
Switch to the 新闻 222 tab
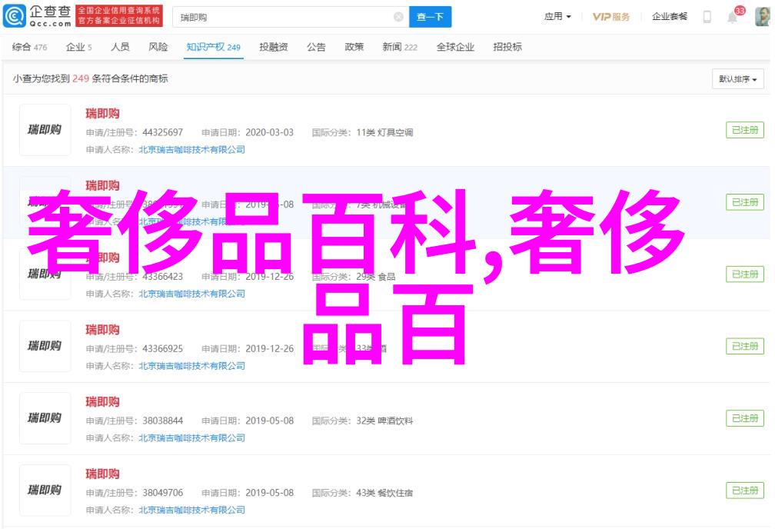click(x=400, y=47)
